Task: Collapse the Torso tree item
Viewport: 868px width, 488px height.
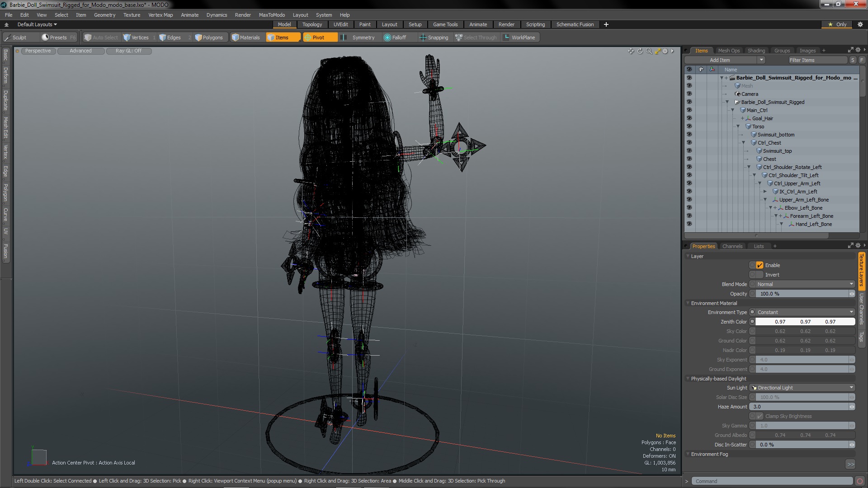Action: (x=738, y=127)
